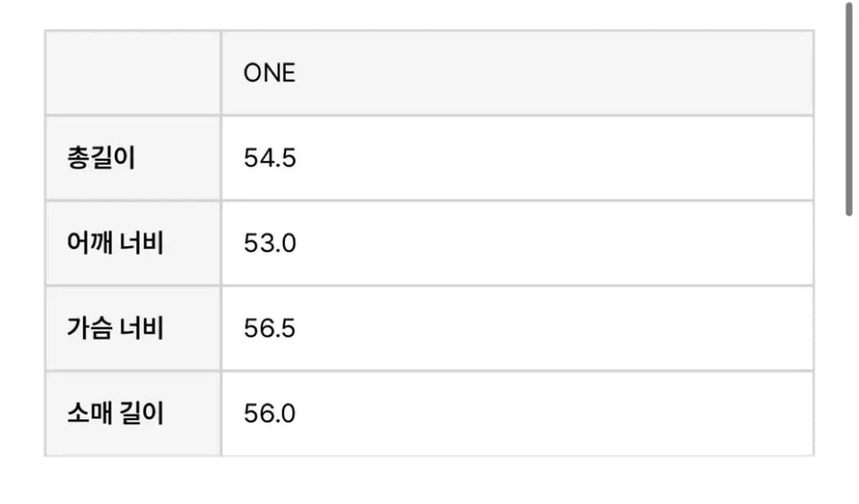Image resolution: width=859 pixels, height=504 pixels.
Task: Click the scrollbar track below the thumb
Action: pyautogui.click(x=848, y=356)
